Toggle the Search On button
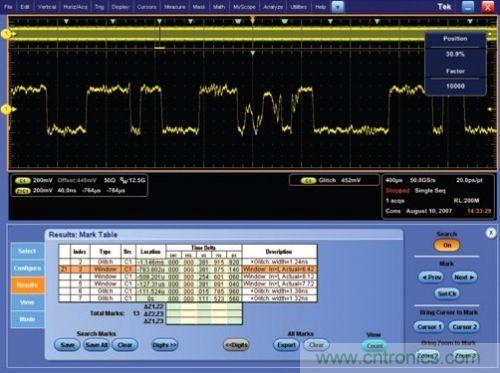 (x=447, y=245)
